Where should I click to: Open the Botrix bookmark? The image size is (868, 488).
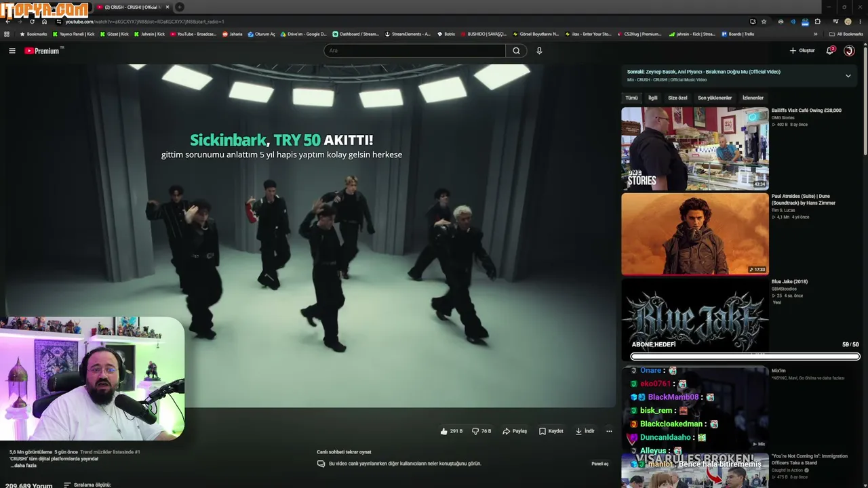click(x=447, y=34)
